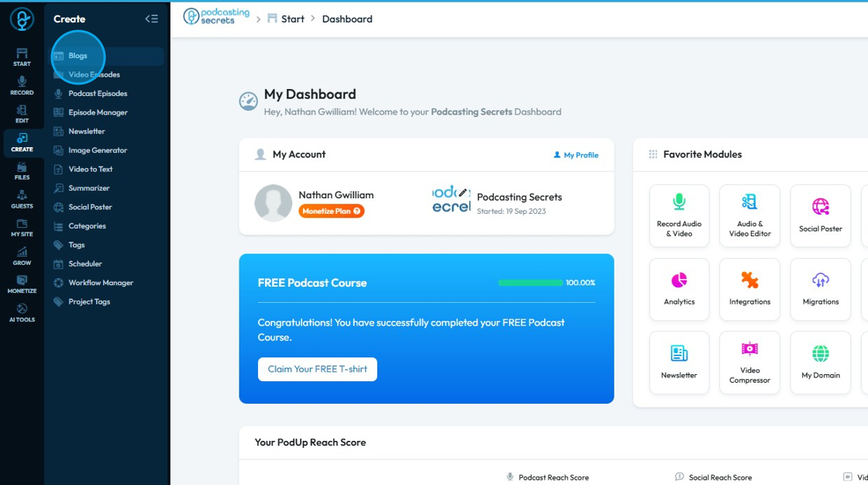Click the Podcasting Secrets logo in breadcrumb
The image size is (868, 485).
216,16
